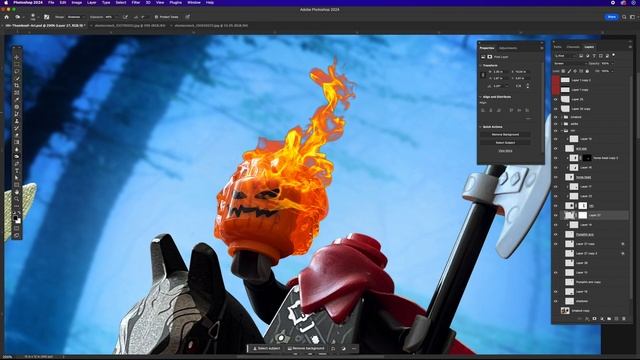Open the layer blend mode dropdown
640x360 pixels.
coord(571,64)
